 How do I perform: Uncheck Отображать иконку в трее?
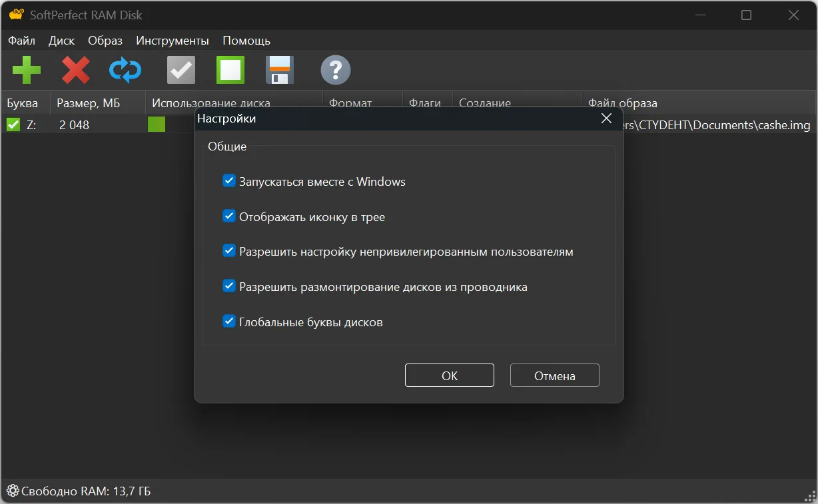click(229, 216)
